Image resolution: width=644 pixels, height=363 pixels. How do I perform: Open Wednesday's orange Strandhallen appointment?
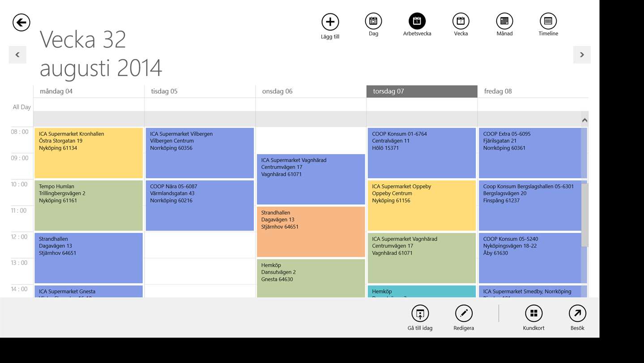pyautogui.click(x=311, y=232)
